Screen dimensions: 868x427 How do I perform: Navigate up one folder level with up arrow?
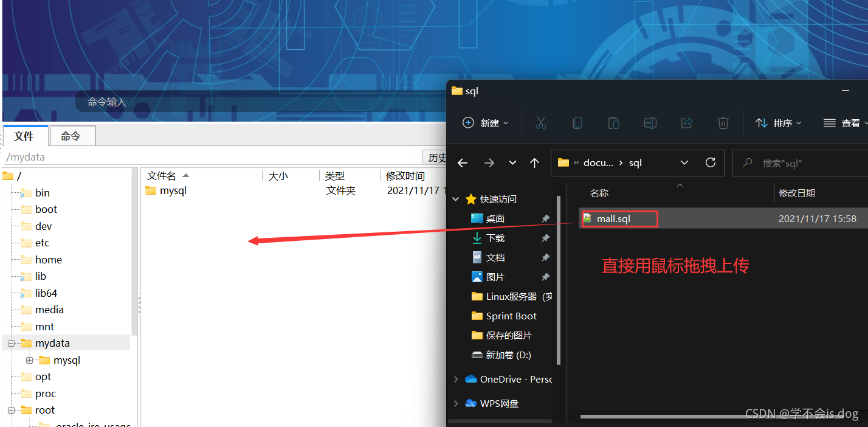click(533, 162)
